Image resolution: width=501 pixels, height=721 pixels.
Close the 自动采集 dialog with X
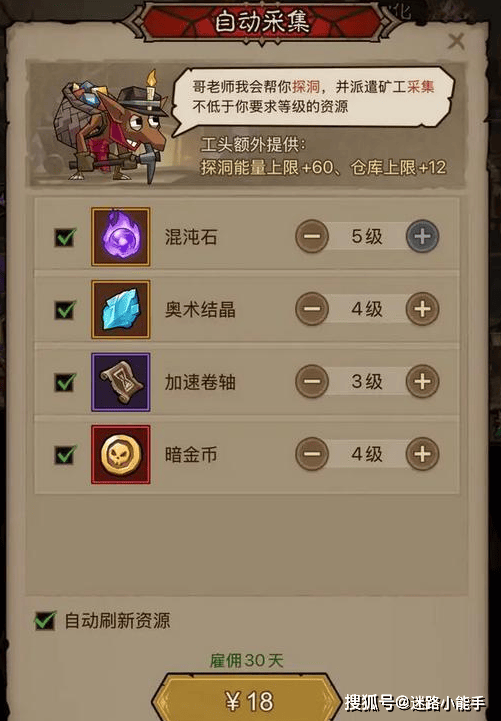point(456,41)
